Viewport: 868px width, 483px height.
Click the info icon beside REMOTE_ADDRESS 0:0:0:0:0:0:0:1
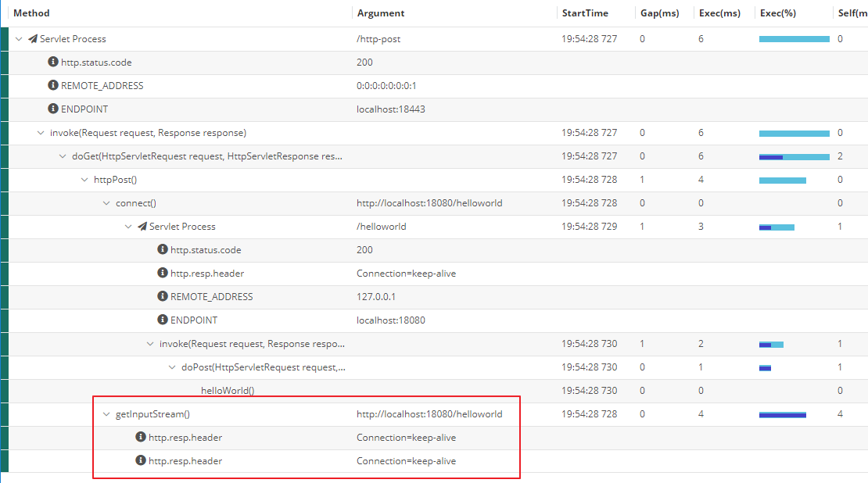52,85
